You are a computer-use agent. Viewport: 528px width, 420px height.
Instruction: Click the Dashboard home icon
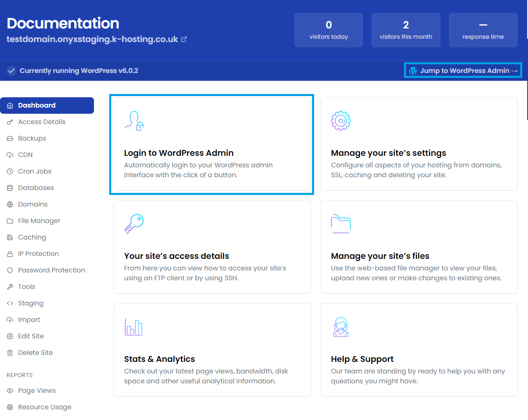pos(10,106)
